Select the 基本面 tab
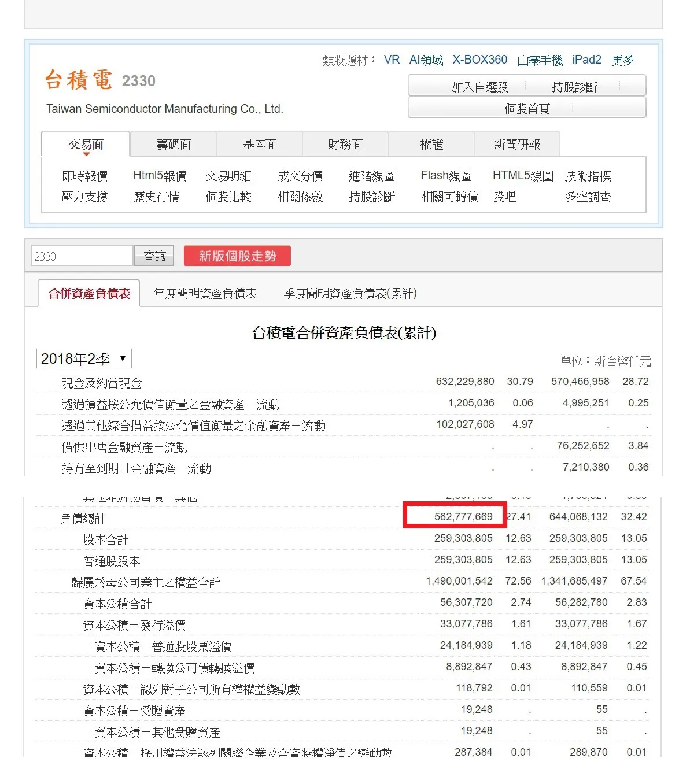 pos(259,144)
